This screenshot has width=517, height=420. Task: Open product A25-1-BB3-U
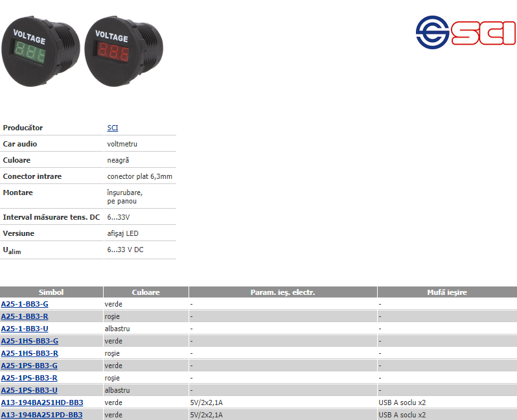(x=25, y=329)
